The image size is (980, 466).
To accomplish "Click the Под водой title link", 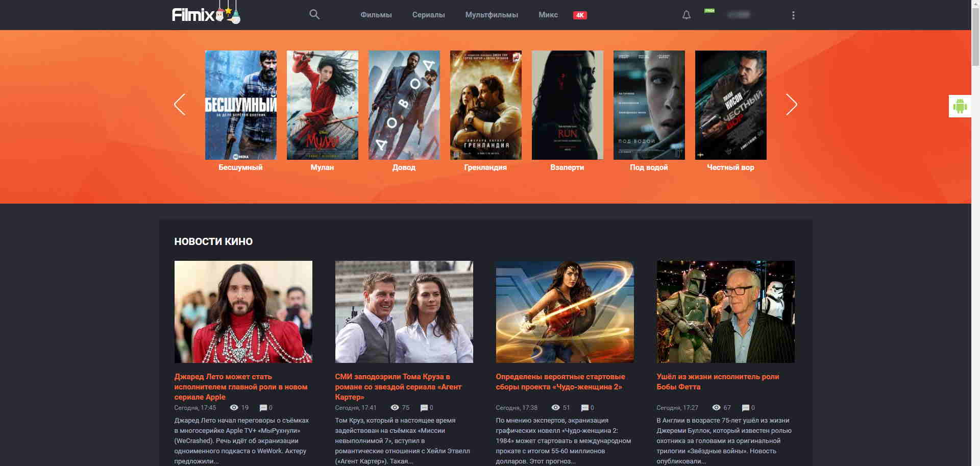I will pos(649,167).
